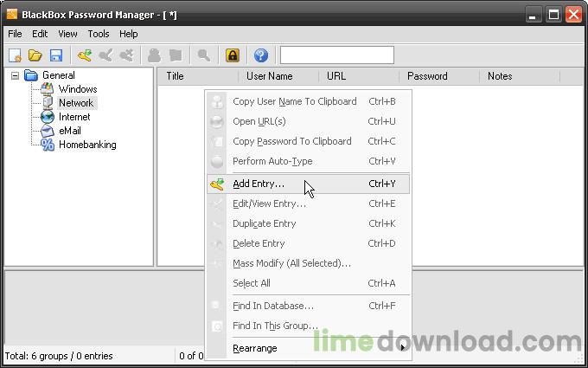
Task: Collapse the General group tree node
Action: [x=15, y=76]
